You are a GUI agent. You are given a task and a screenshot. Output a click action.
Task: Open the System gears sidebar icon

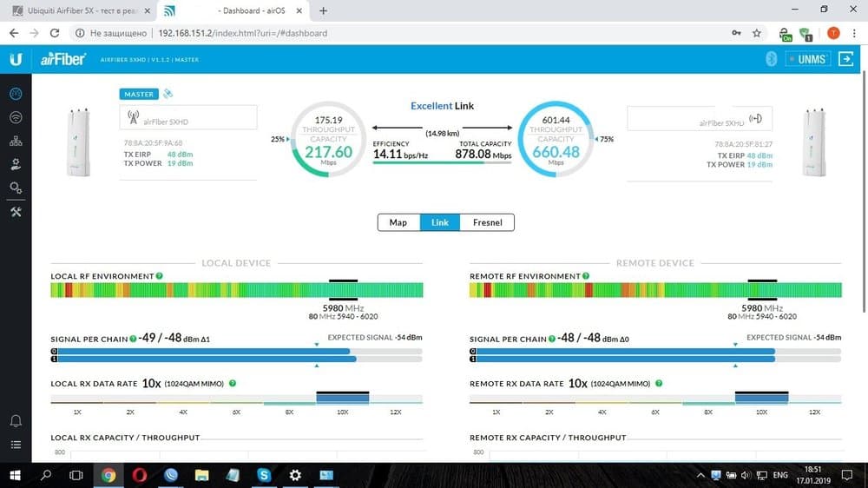pyautogui.click(x=16, y=188)
